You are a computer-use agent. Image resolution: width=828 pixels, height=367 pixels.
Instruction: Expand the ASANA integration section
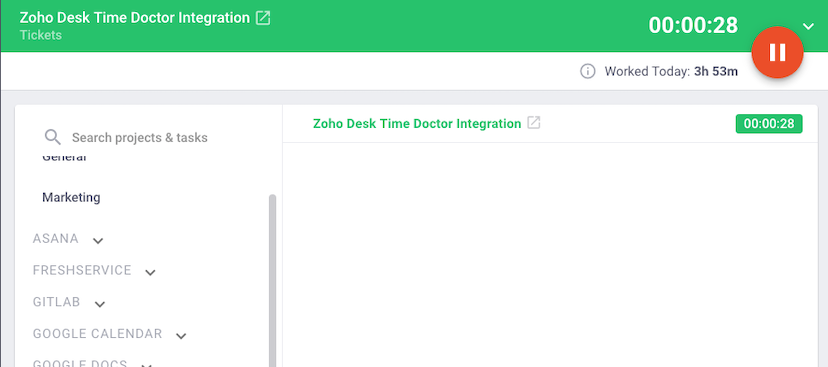click(98, 241)
